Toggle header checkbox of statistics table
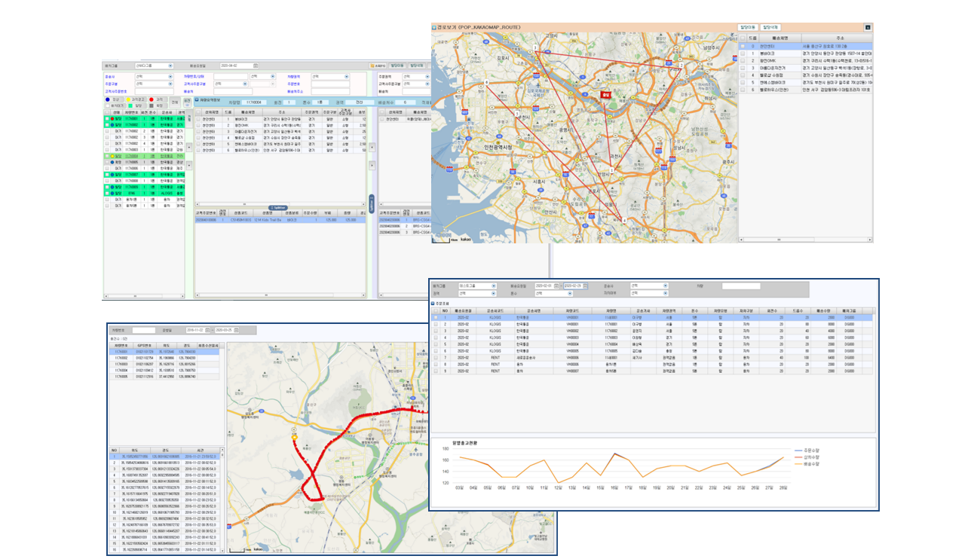 click(x=436, y=310)
